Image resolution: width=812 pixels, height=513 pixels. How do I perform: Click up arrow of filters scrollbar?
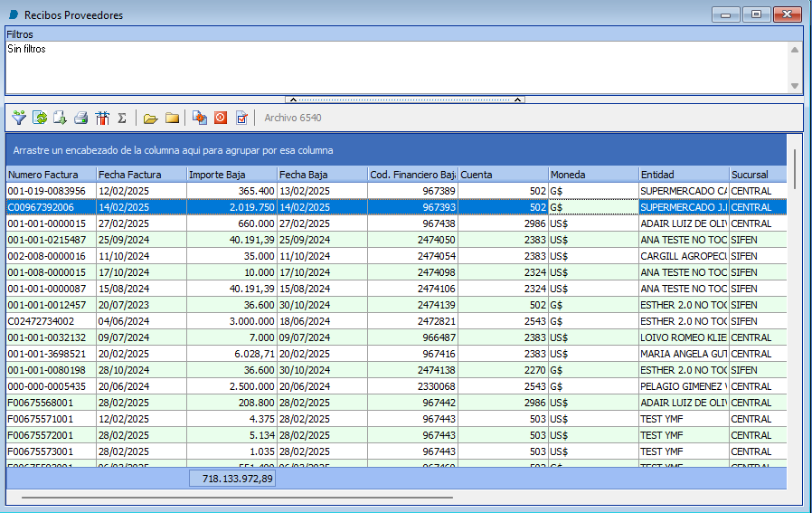(795, 50)
